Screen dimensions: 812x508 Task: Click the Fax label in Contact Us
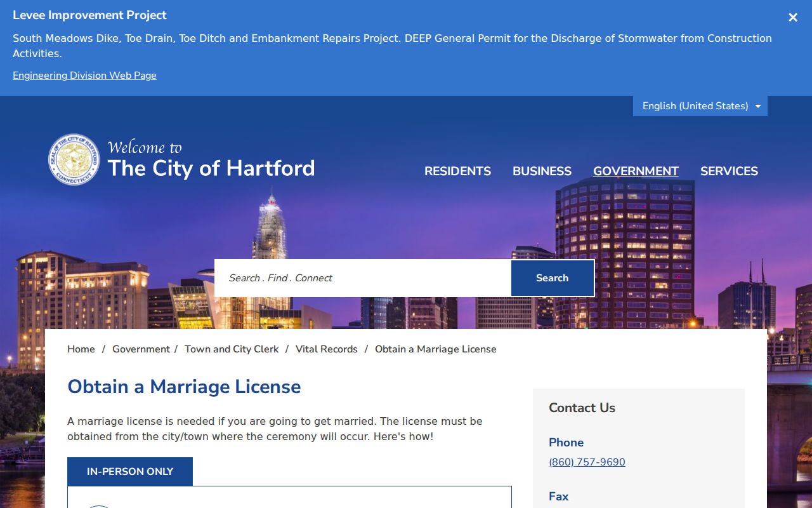(558, 497)
